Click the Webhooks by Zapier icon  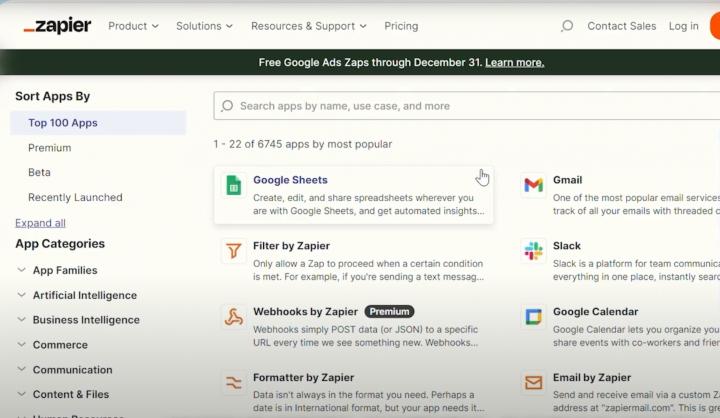(233, 317)
